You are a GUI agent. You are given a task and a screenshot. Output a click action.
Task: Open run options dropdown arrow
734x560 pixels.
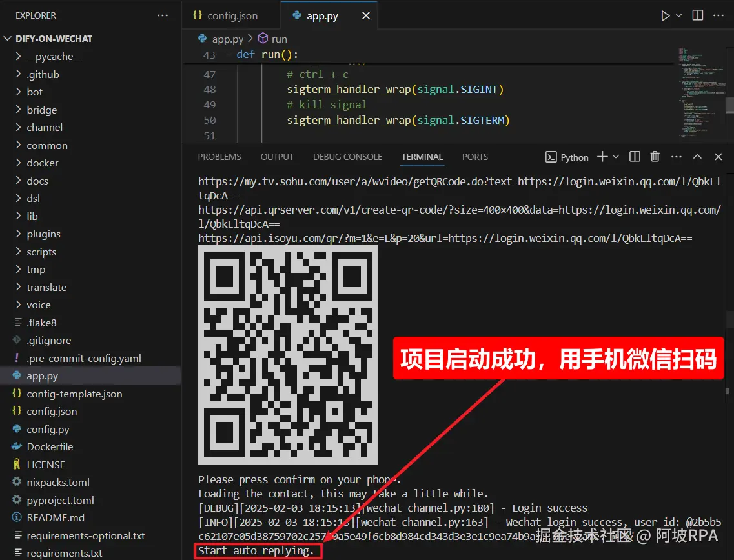[x=678, y=16]
